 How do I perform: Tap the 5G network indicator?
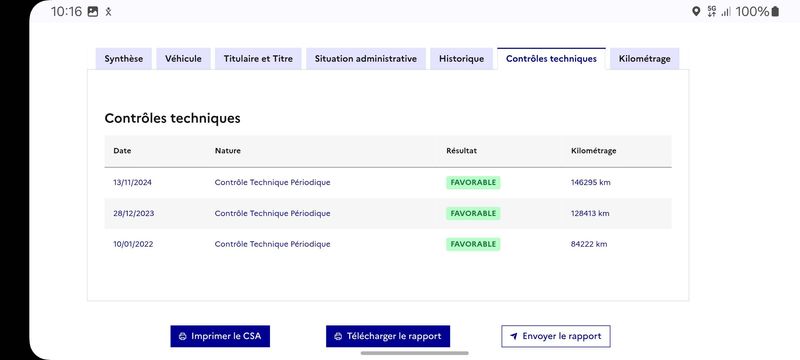point(711,11)
